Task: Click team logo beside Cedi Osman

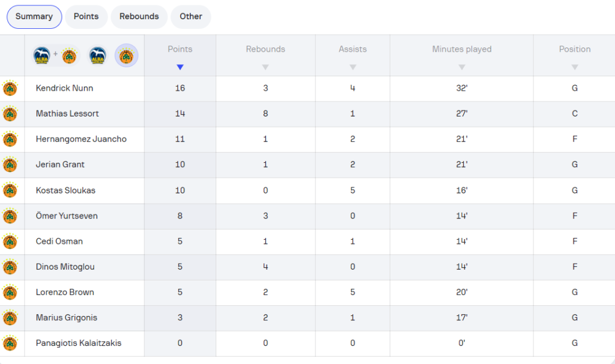Action: (10, 241)
